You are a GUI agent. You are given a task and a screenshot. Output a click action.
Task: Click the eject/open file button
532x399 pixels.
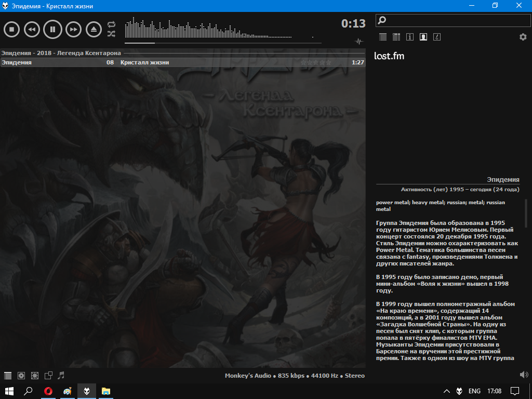[94, 29]
